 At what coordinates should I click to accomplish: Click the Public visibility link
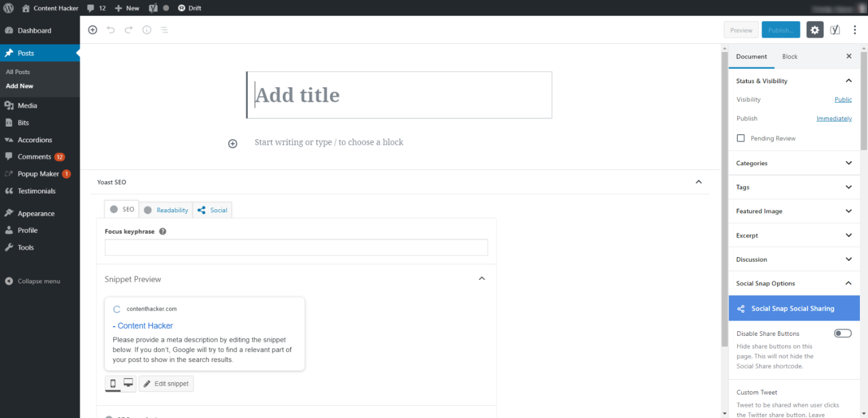pos(843,99)
